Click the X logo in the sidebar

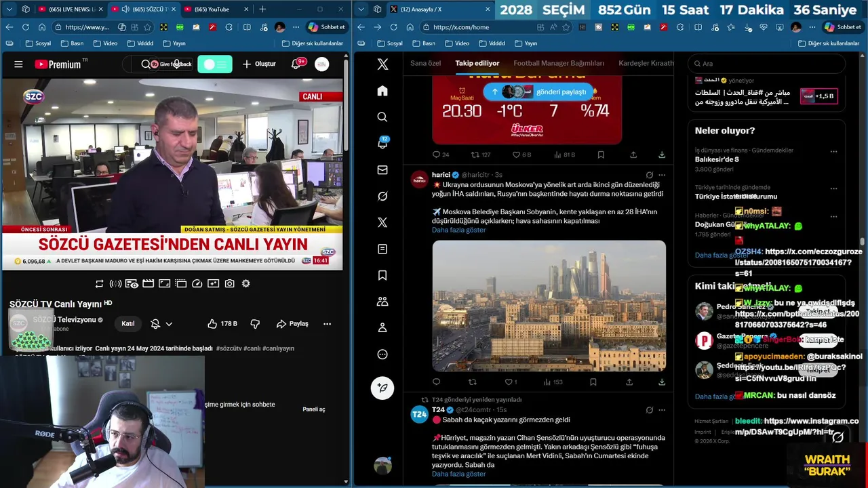[382, 64]
